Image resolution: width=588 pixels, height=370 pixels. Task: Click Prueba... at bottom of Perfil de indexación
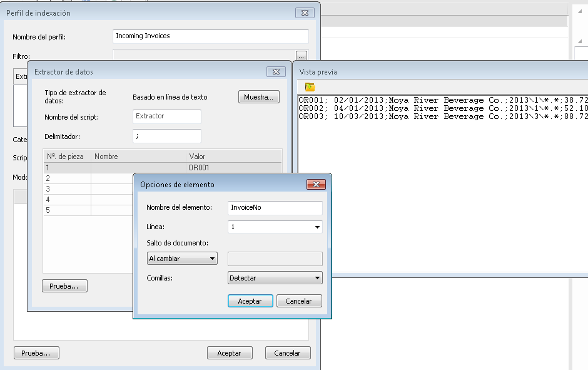[36, 353]
